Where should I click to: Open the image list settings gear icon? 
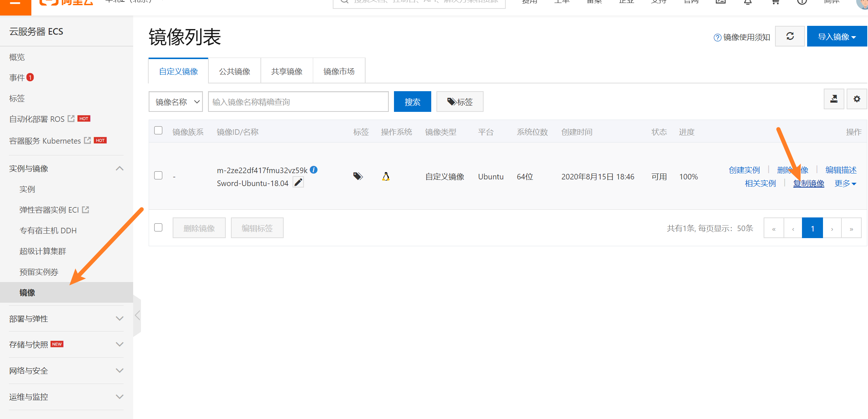(857, 99)
